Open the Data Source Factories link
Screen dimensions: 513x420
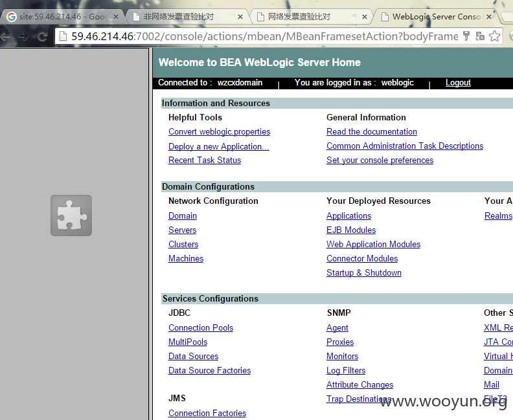coord(209,370)
